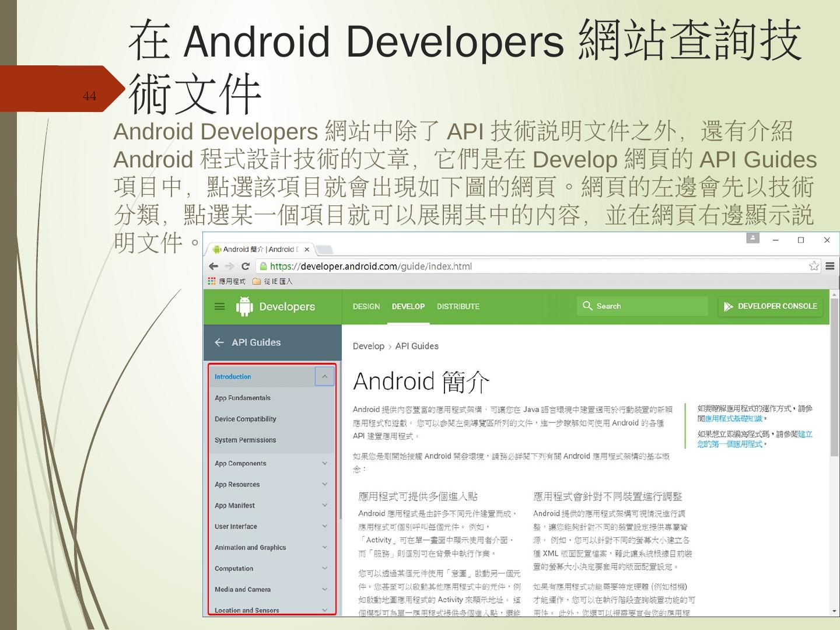This screenshot has height=630, width=840.
Task: Click the Android 簡介 page heading
Action: pos(421,382)
